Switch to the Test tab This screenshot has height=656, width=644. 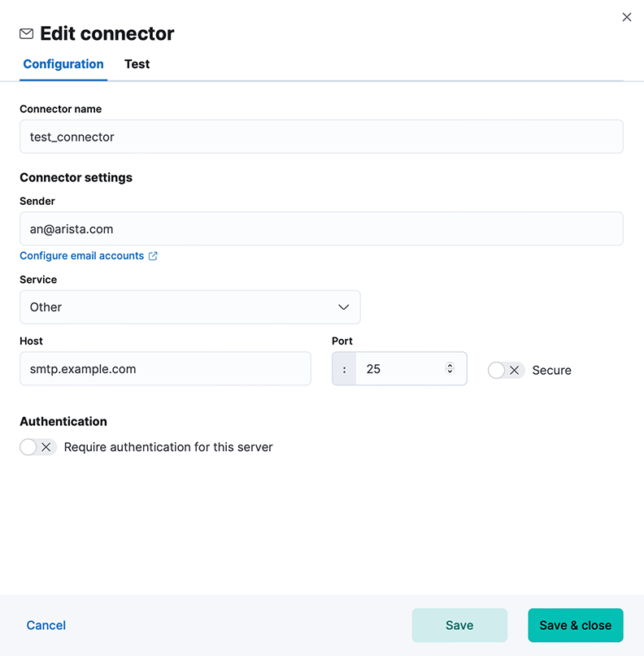point(137,64)
